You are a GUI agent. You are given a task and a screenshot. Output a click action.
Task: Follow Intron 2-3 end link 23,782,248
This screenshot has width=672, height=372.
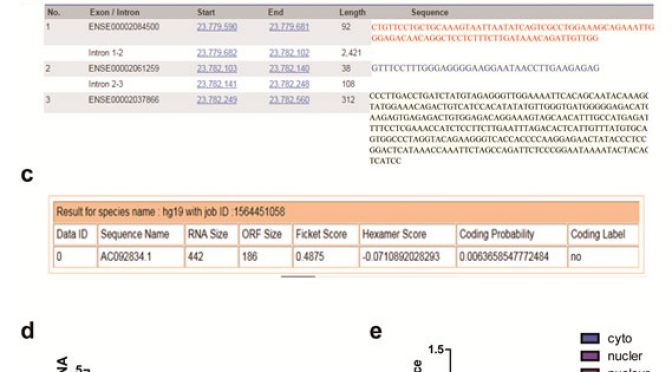(x=289, y=84)
